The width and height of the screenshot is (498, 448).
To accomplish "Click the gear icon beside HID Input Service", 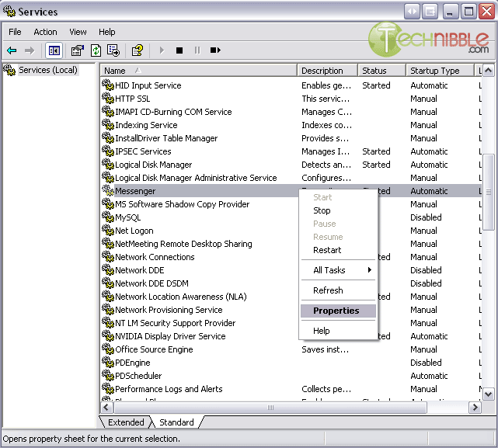I will click(108, 85).
